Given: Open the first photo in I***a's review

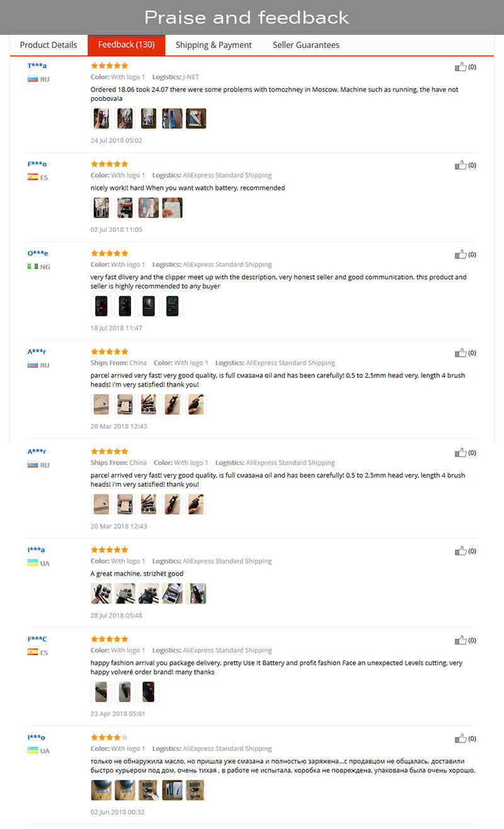Looking at the screenshot, I should [x=101, y=593].
